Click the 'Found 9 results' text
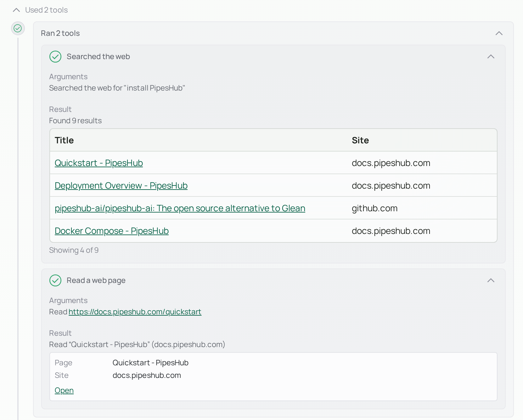The image size is (523, 420). (76, 121)
